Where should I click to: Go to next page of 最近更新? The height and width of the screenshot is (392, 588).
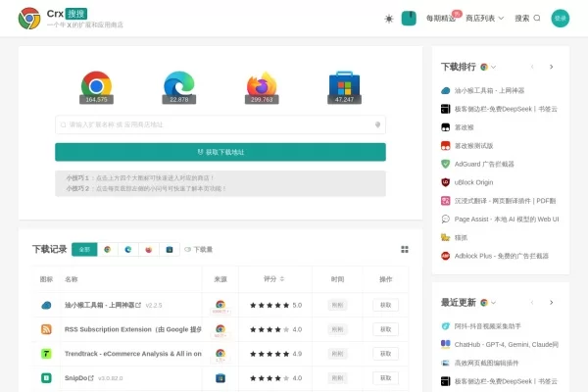[x=551, y=303]
